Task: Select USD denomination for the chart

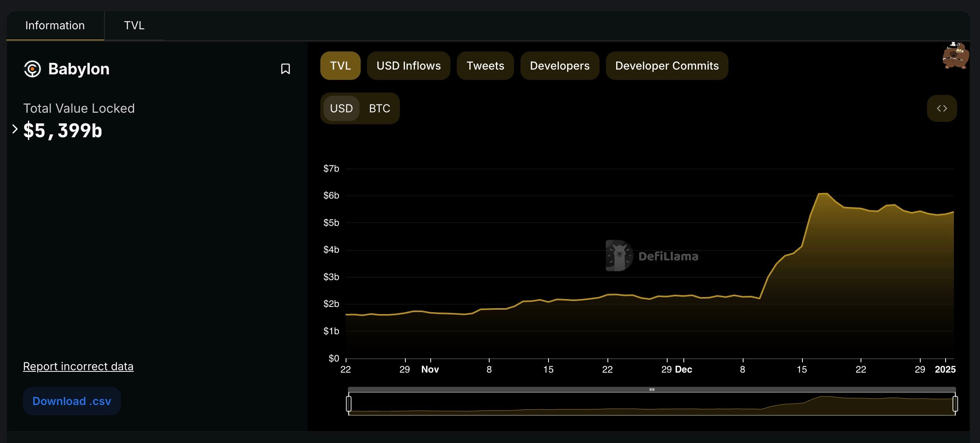Action: pyautogui.click(x=341, y=108)
